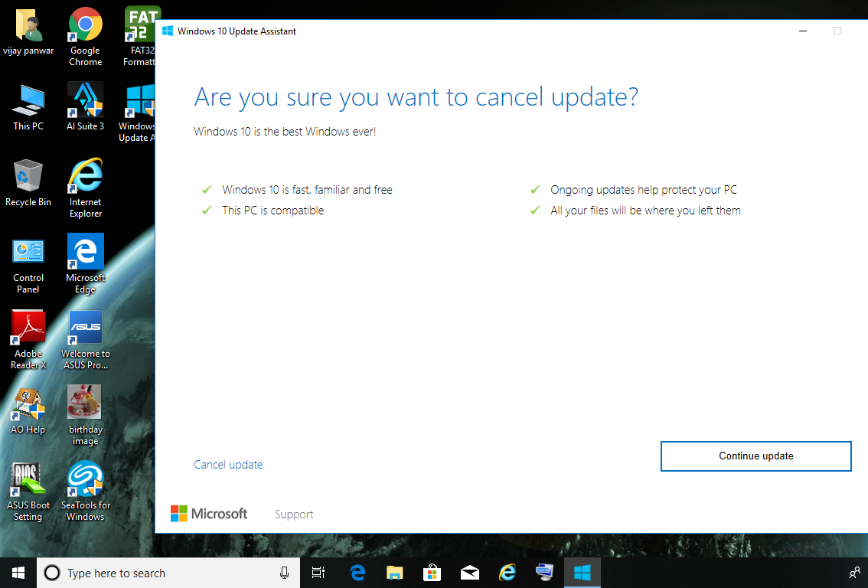Activate the microphone voice search icon
The image size is (868, 588).
(284, 573)
